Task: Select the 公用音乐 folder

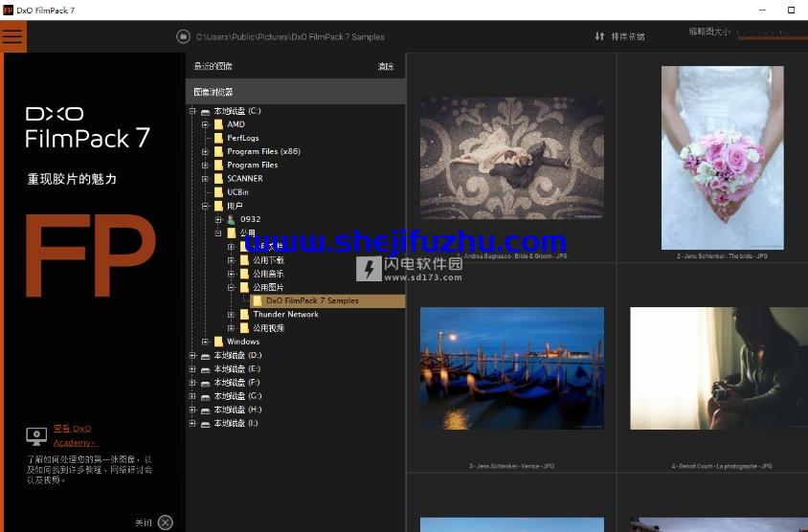Action: pos(268,274)
